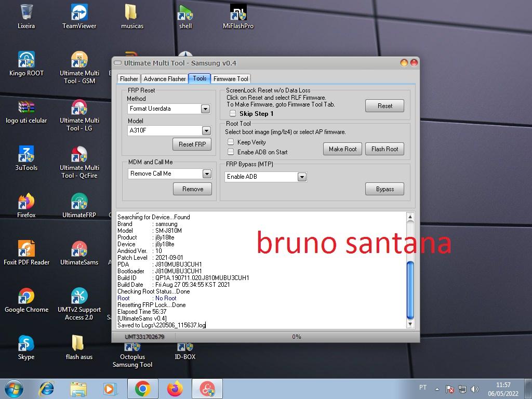Switch to Chrome in the taskbar
This screenshot has width=532, height=399.
tap(143, 389)
